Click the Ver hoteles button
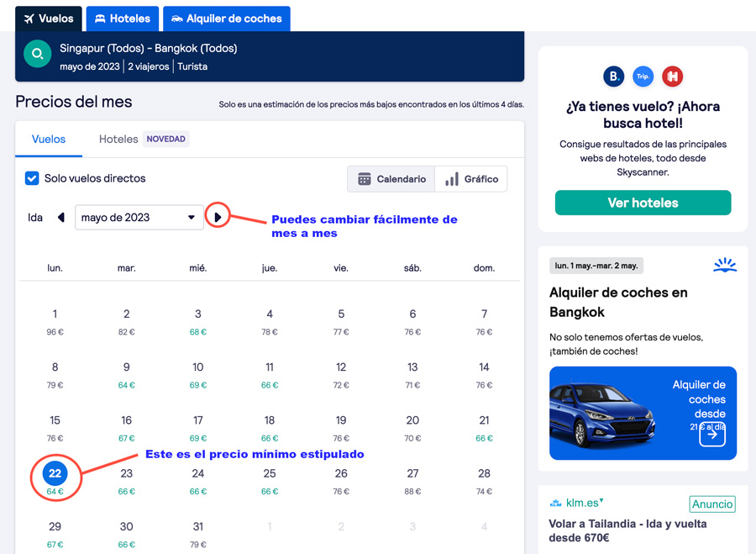The width and height of the screenshot is (756, 554). [643, 203]
